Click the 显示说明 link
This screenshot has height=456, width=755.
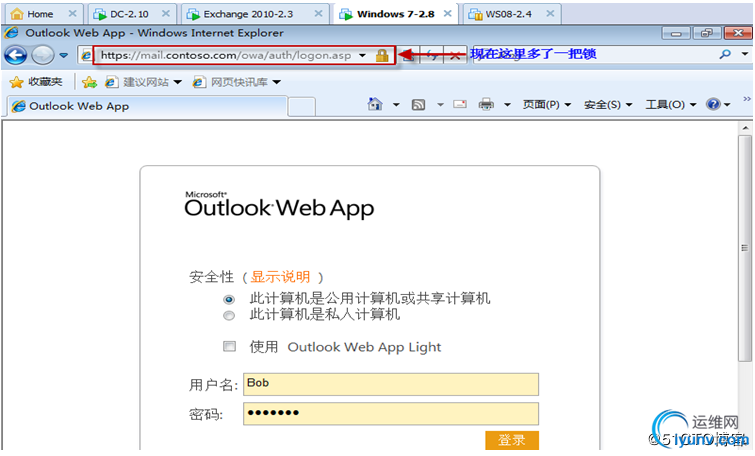click(x=280, y=277)
